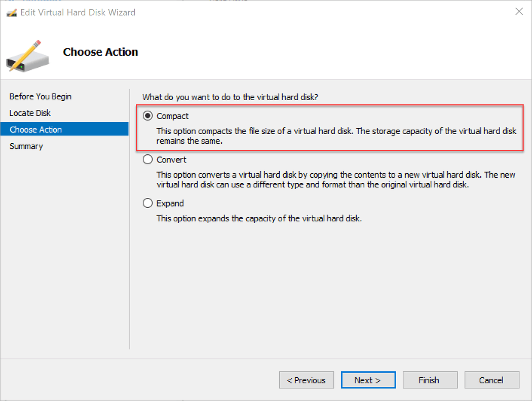The image size is (532, 401).
Task: Click the Previous button
Action: tap(307, 380)
